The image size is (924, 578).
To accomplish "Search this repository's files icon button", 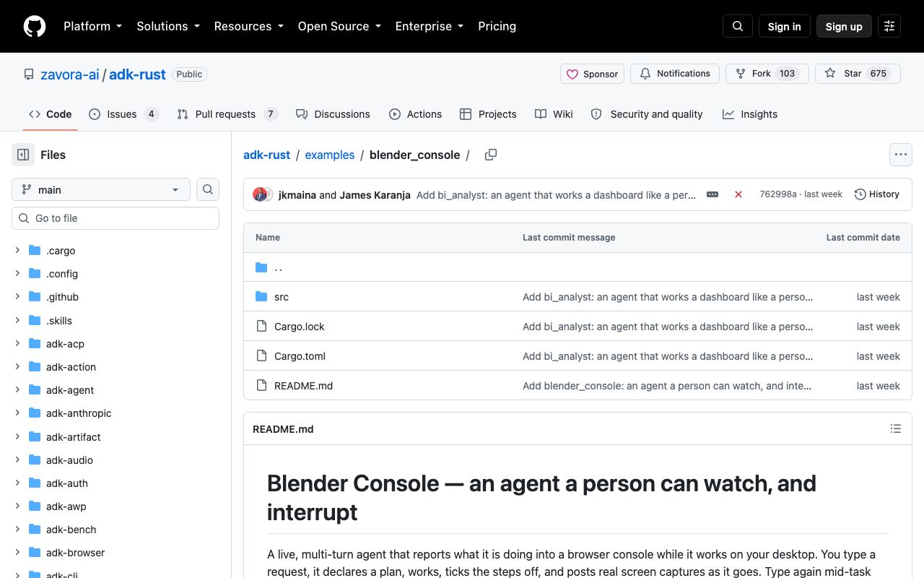I will [208, 189].
